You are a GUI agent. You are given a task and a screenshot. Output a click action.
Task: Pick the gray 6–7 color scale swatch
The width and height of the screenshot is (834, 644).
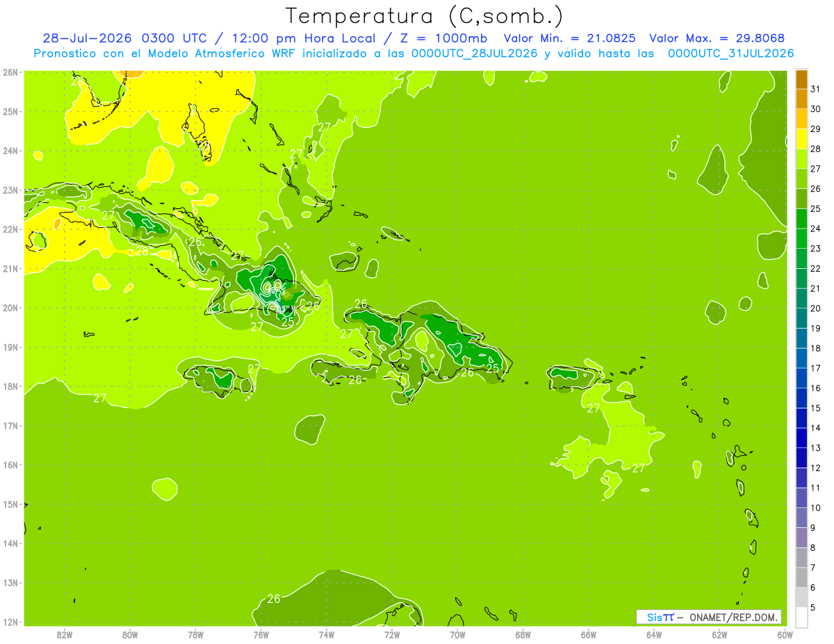[x=801, y=577]
